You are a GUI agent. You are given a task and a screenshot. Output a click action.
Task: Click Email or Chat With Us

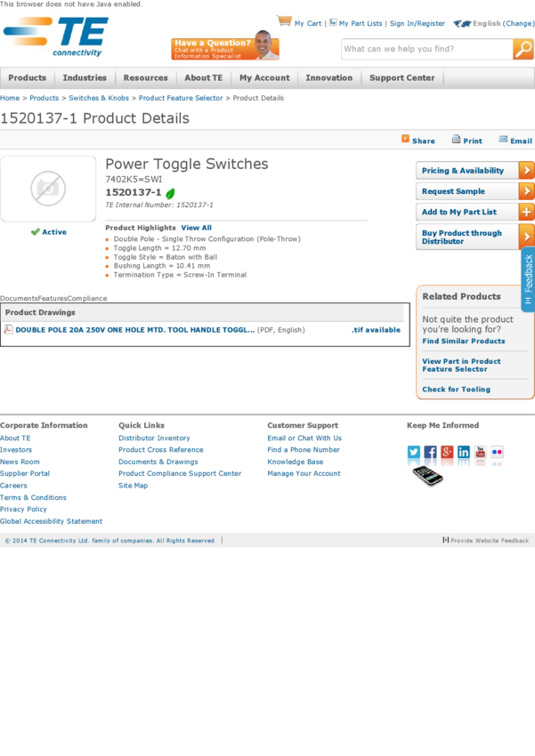click(304, 438)
